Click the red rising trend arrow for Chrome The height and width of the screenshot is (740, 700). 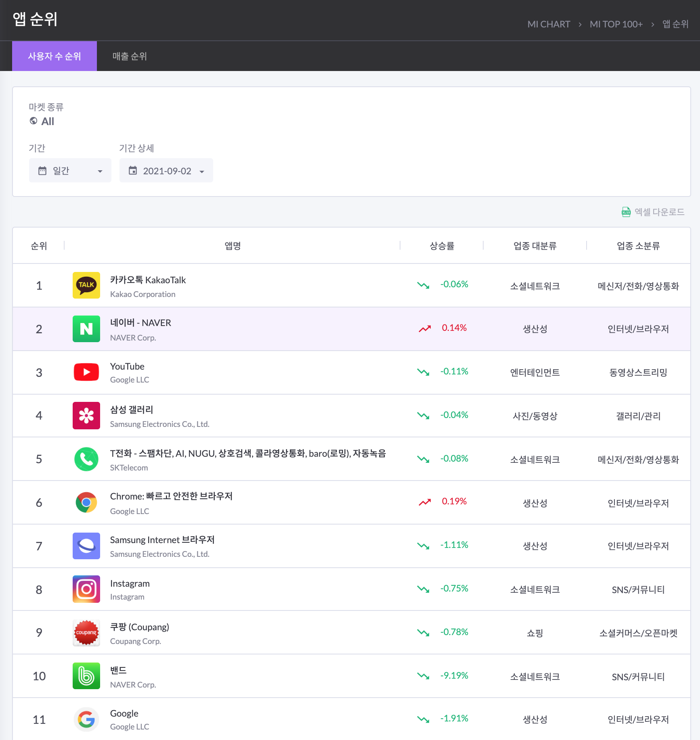point(425,502)
